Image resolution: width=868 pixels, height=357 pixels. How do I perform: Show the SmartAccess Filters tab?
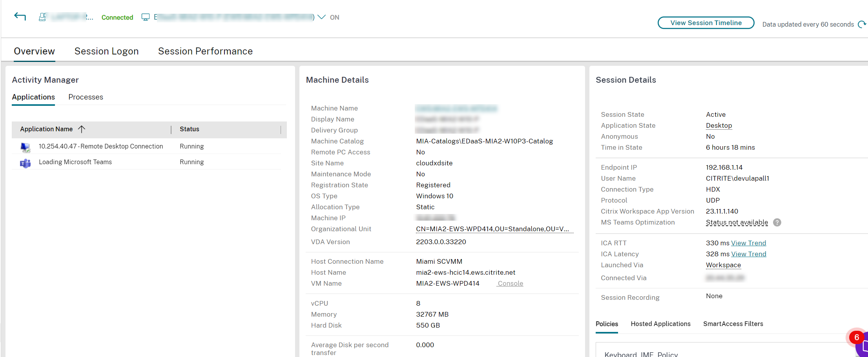[733, 324]
